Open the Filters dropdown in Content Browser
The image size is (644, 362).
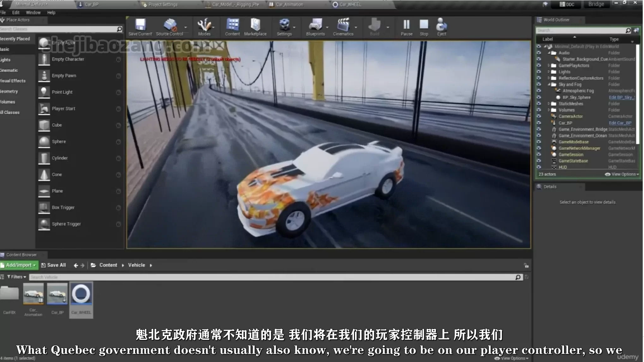click(16, 277)
